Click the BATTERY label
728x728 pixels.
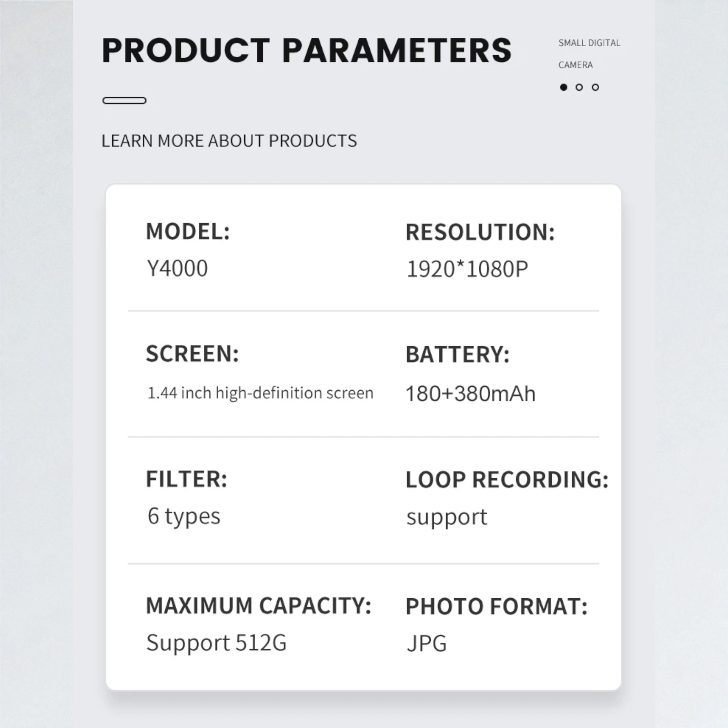coord(457,354)
